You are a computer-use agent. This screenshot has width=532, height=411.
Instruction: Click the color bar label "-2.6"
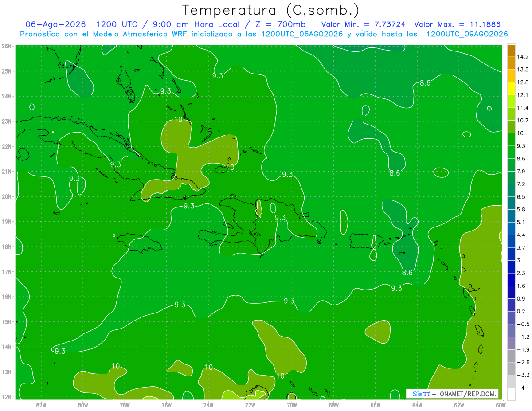pos(523,362)
